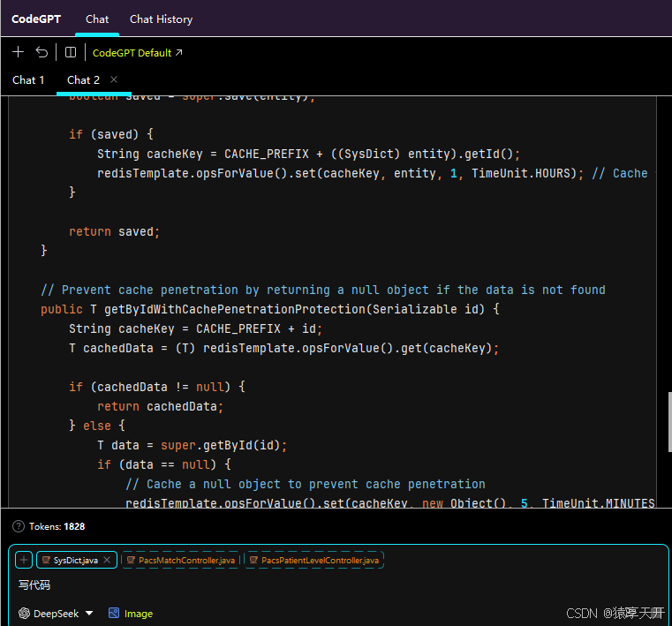Screen dimensions: 672x626
Task: Click the add context file plus button
Action: pyautogui.click(x=24, y=560)
